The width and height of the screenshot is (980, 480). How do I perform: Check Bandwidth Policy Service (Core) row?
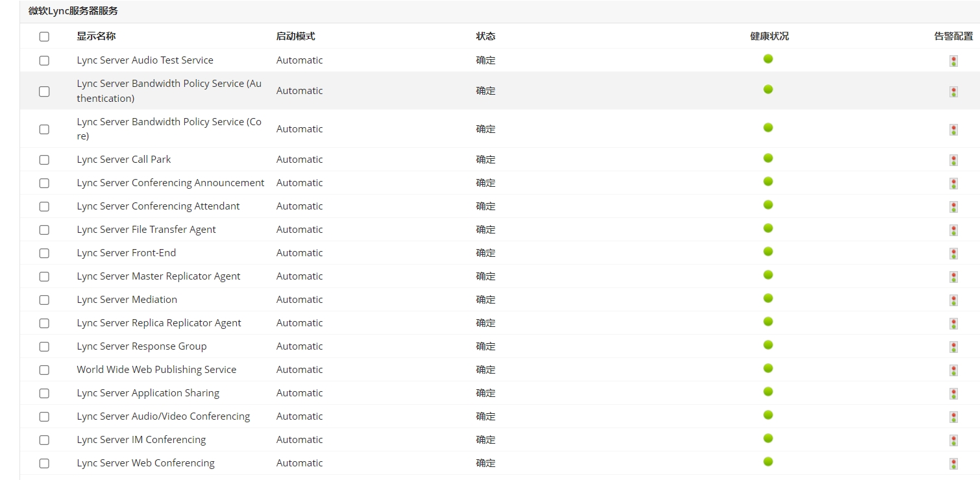[44, 129]
